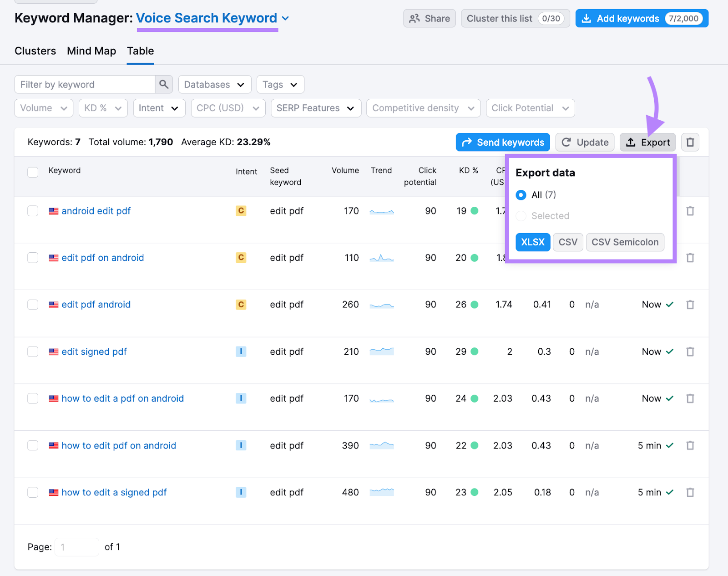Check the select-all keywords checkbox in header
This screenshot has height=576, width=728.
tap(33, 172)
